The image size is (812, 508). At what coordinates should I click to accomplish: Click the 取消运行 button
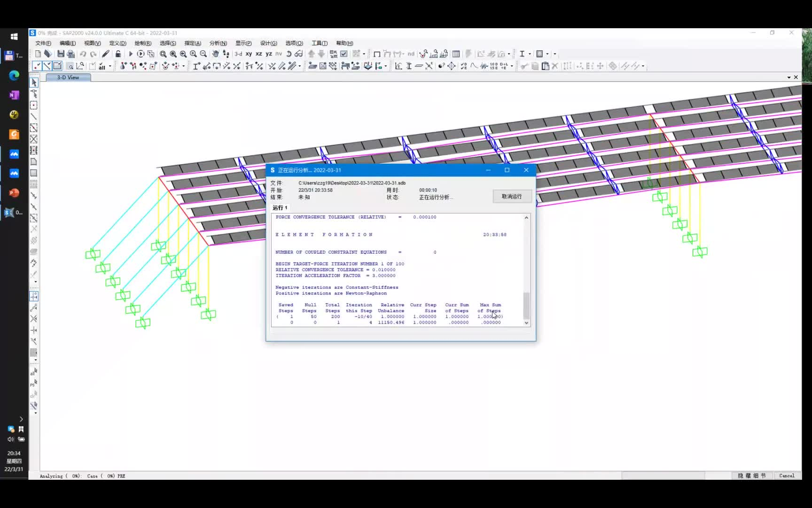[x=512, y=197]
